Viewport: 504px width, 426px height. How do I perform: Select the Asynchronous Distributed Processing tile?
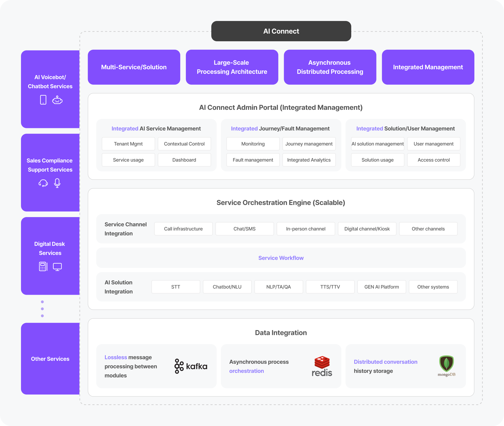coord(330,67)
